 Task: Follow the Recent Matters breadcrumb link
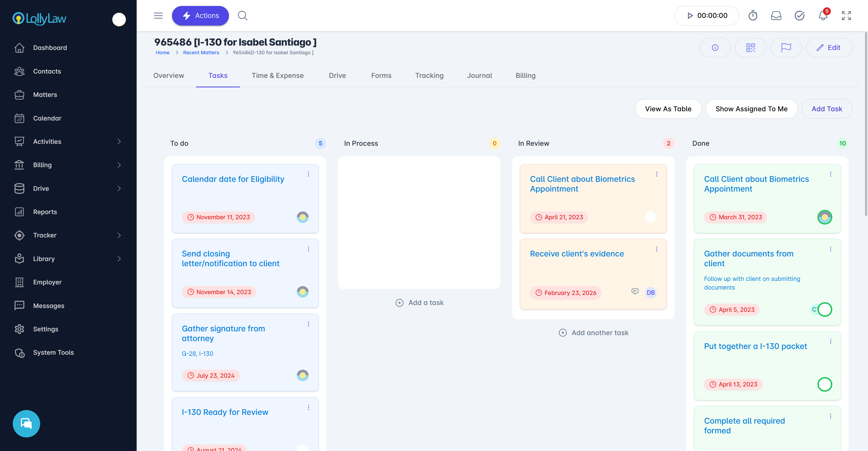pyautogui.click(x=201, y=53)
